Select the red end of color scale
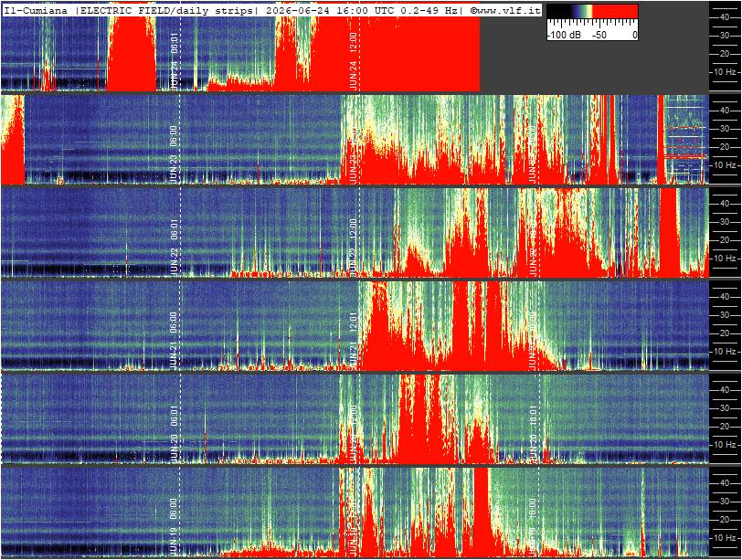 (x=615, y=11)
